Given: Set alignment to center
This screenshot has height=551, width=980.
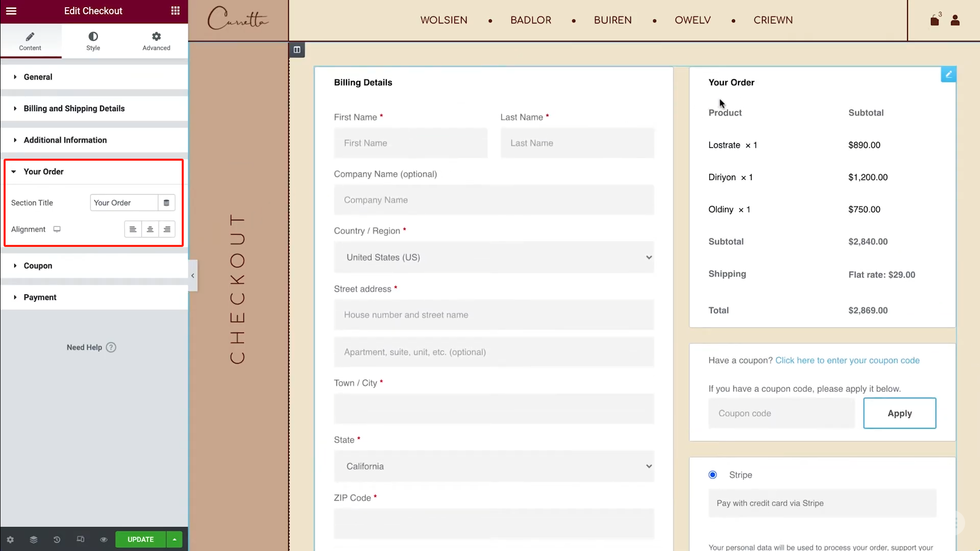Looking at the screenshot, I should point(150,229).
